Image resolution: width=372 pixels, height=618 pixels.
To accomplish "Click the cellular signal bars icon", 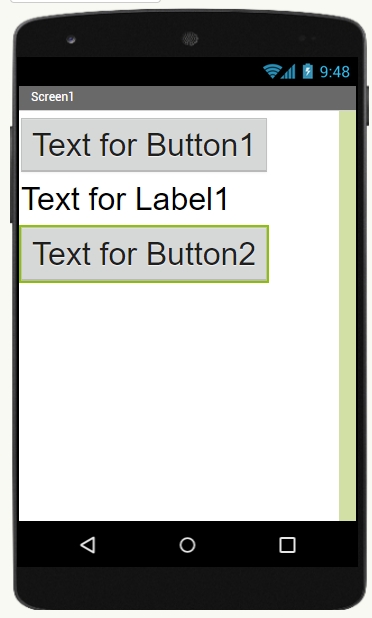I will click(x=288, y=72).
